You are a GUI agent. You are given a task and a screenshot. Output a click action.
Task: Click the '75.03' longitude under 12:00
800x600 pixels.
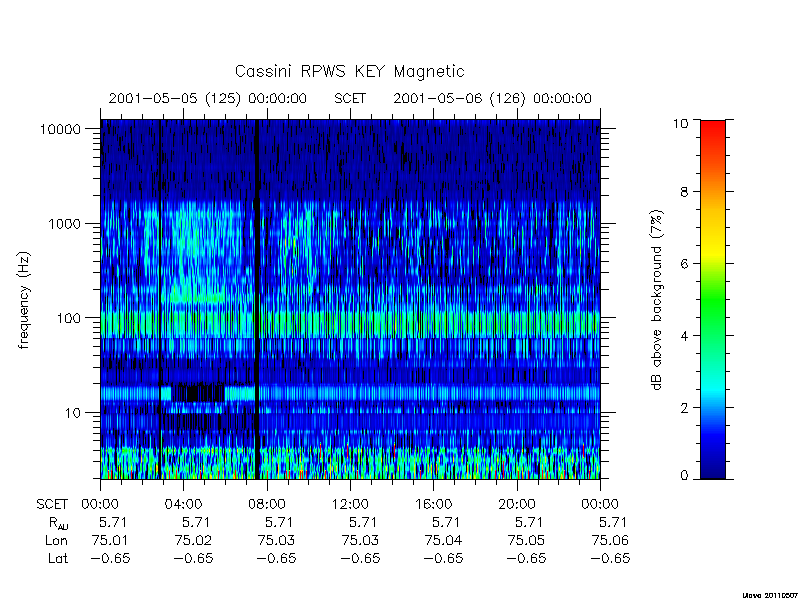(x=360, y=540)
